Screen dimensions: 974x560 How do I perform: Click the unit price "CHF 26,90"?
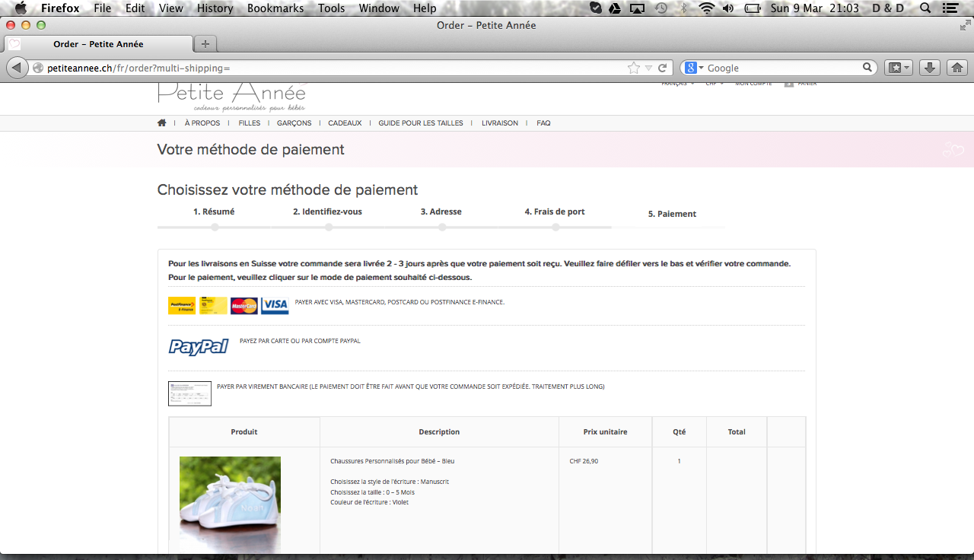coord(584,461)
